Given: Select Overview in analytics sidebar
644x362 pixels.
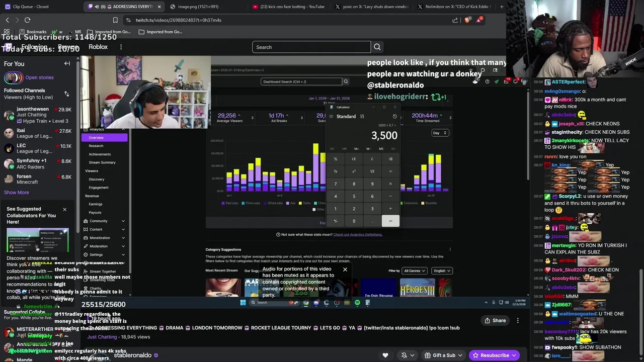Looking at the screenshot, I should pos(105,138).
